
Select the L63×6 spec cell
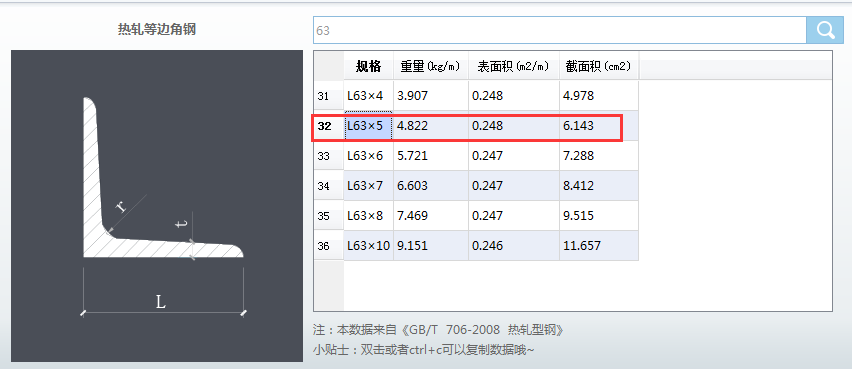click(368, 156)
